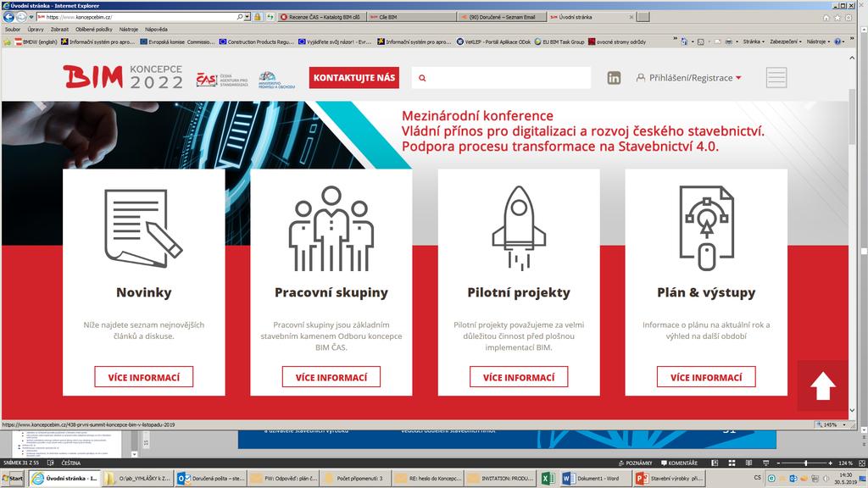Open the EU BIM Task Group bookmark
This screenshot has width=868, height=488.
click(x=559, y=42)
